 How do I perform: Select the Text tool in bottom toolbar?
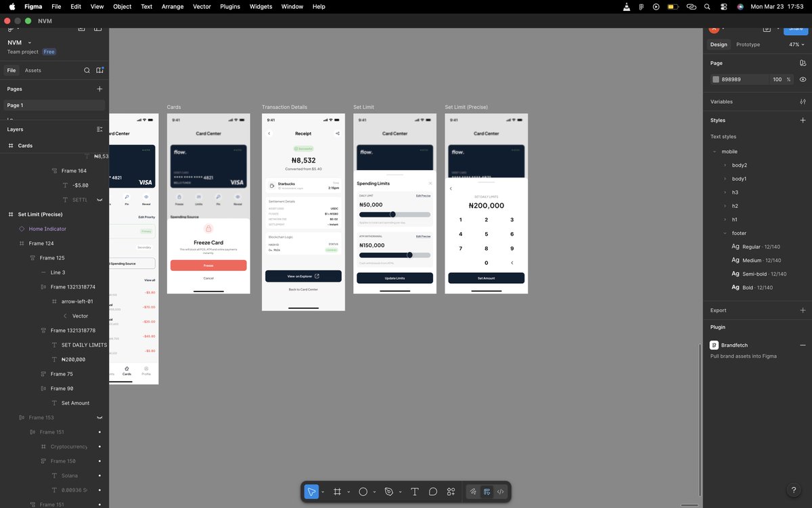(415, 492)
